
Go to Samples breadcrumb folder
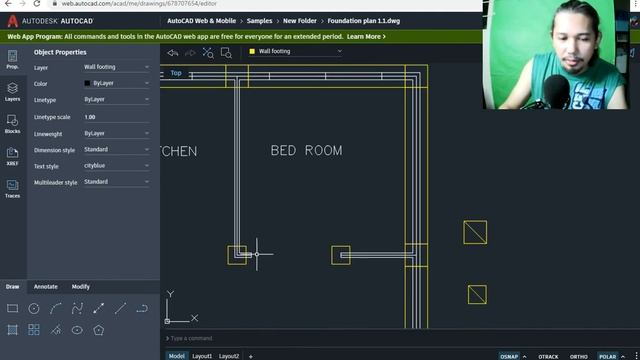tap(259, 21)
